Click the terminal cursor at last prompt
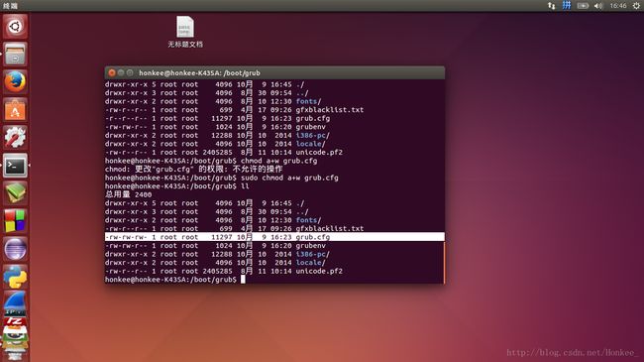 tap(243, 280)
